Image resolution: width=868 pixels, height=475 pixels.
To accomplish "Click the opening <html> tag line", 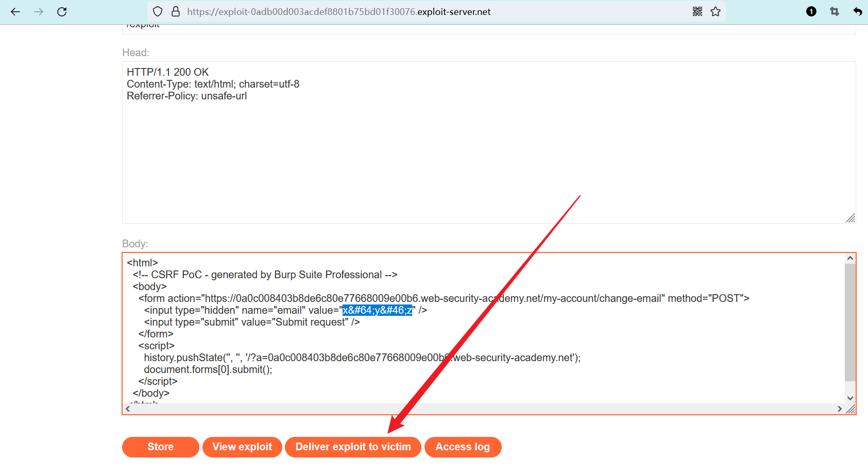I will pos(142,263).
